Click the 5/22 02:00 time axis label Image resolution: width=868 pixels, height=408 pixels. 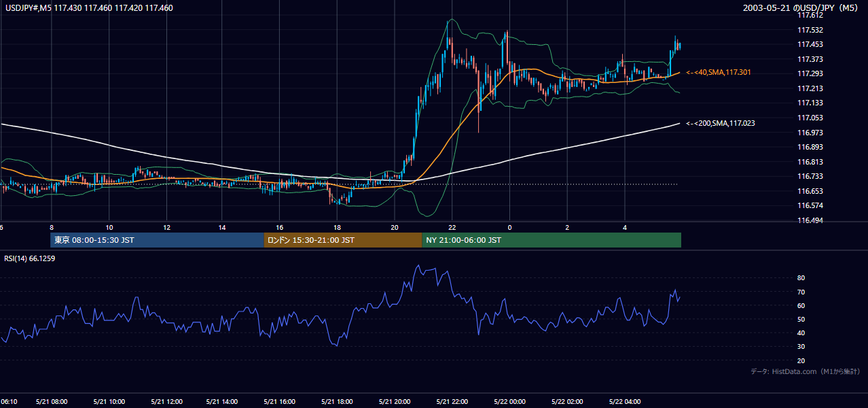tap(568, 402)
